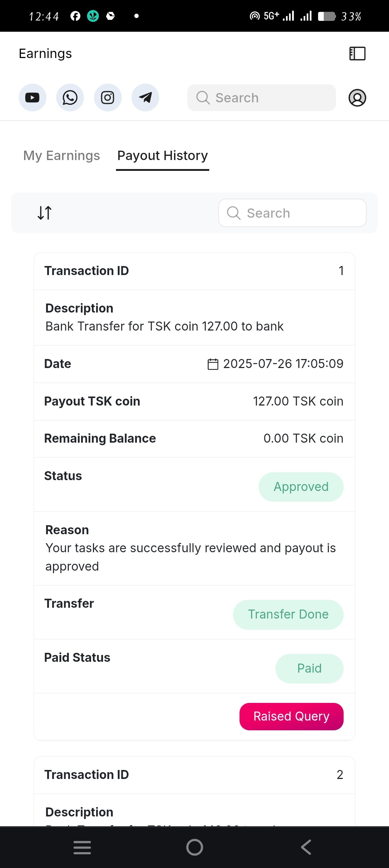Tap the Telegram icon
This screenshot has height=868, width=389.
pos(145,98)
